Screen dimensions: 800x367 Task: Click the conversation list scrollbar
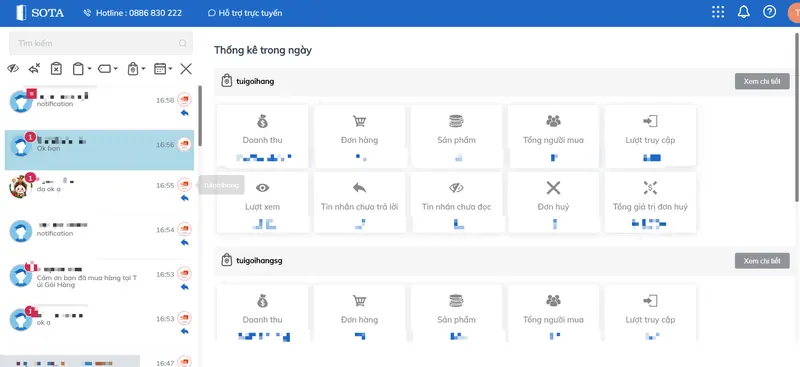pos(199,116)
